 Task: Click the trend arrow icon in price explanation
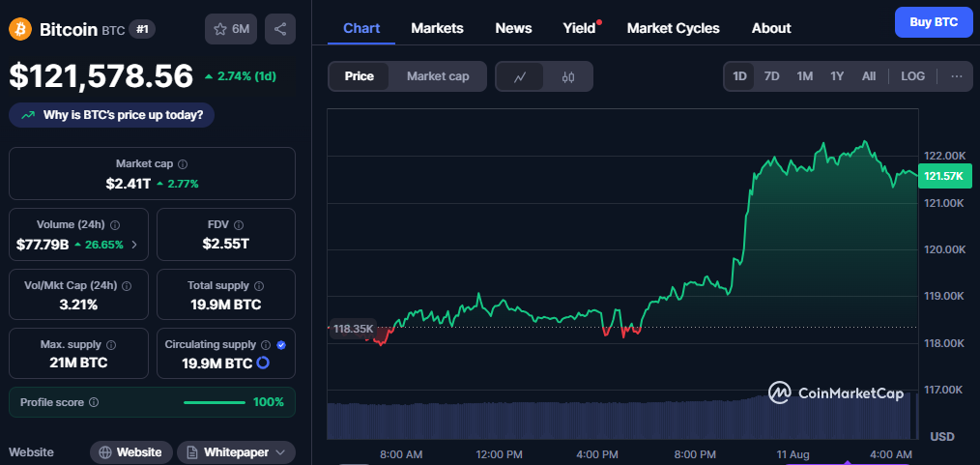tap(27, 115)
